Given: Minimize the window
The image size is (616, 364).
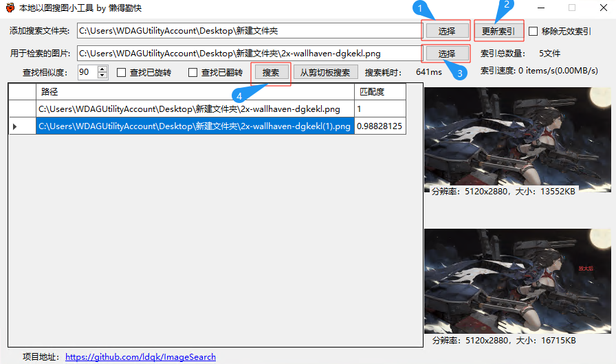Looking at the screenshot, I should 541,8.
